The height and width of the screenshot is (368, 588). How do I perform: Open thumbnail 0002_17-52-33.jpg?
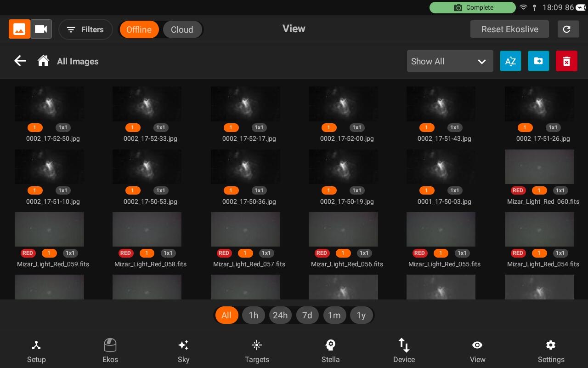[147, 104]
